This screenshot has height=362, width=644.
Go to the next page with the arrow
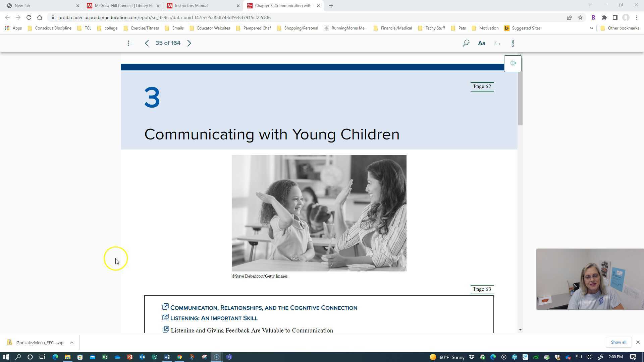(x=190, y=43)
